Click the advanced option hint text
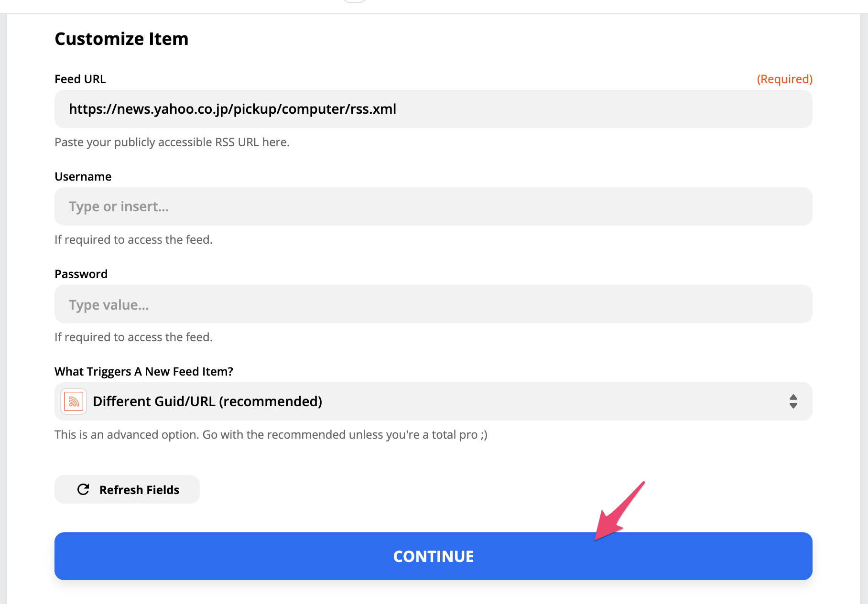The width and height of the screenshot is (868, 604). pos(271,434)
